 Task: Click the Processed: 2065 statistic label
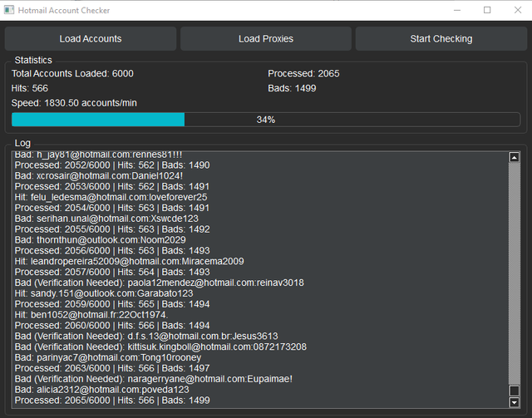(303, 73)
